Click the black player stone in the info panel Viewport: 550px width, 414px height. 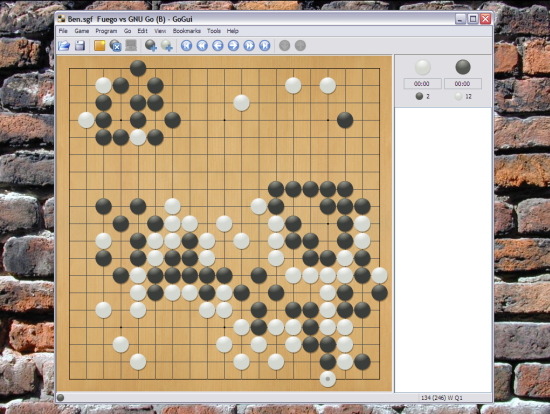point(463,67)
